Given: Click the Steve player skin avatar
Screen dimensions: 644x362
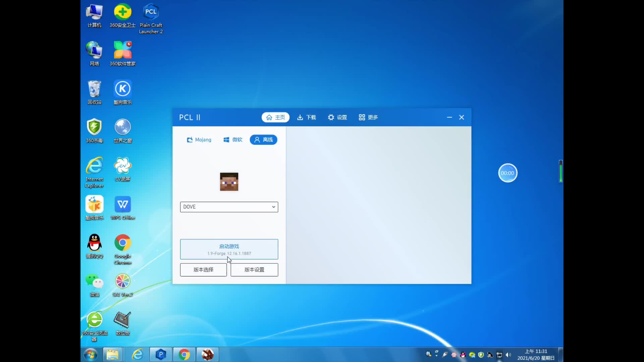Looking at the screenshot, I should tap(229, 182).
